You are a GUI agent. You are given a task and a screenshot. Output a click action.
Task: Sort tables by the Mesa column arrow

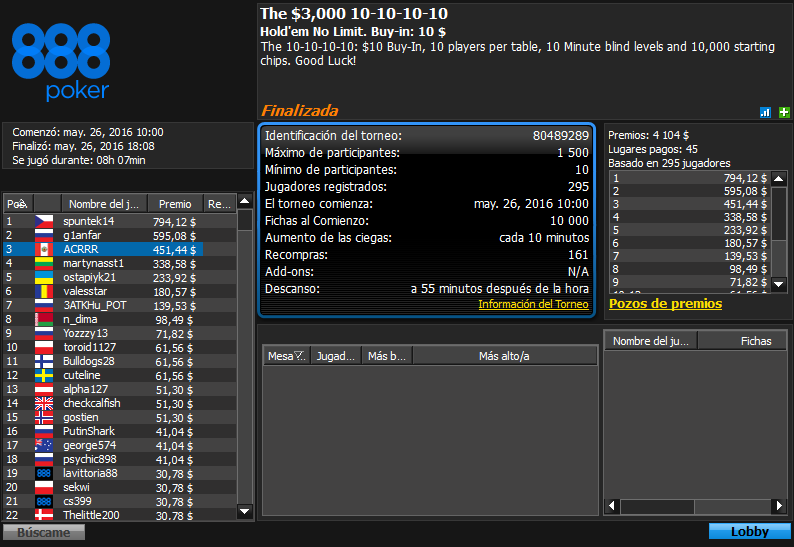(x=299, y=356)
